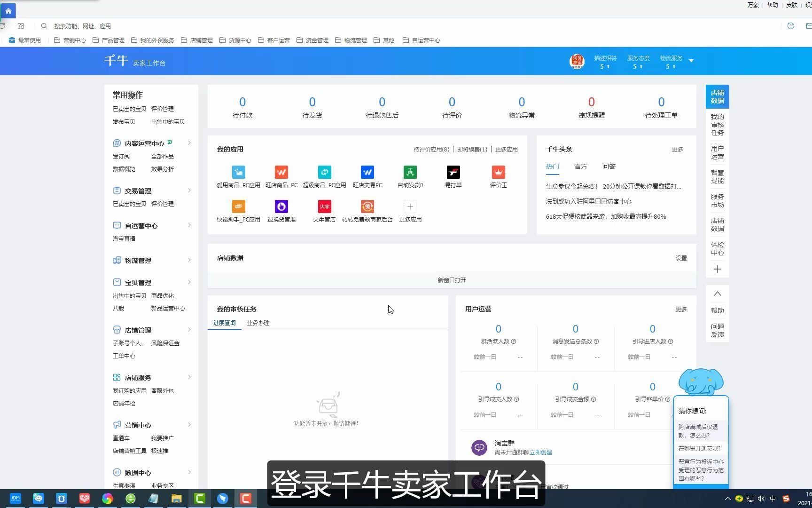Expand the 物流管理 section arrow
812x508 pixels.
click(x=189, y=260)
